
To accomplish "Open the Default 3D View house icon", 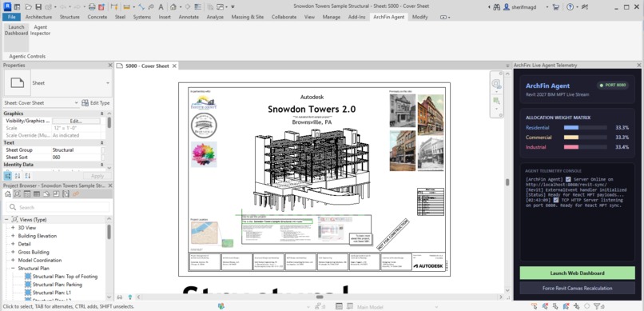I will (x=173, y=7).
